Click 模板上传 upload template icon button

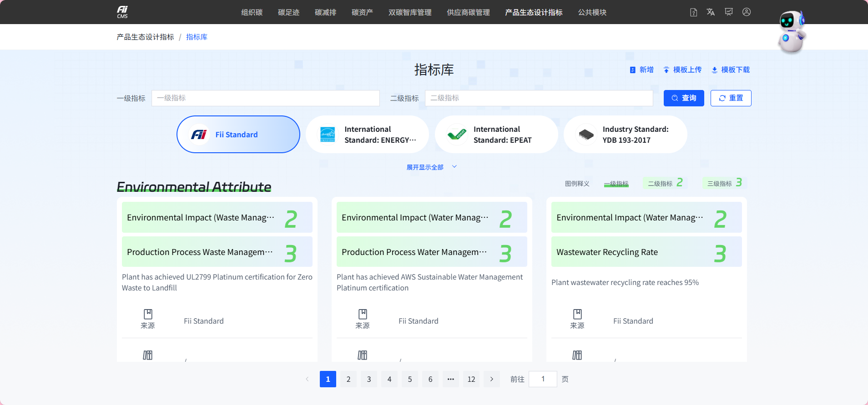point(682,70)
